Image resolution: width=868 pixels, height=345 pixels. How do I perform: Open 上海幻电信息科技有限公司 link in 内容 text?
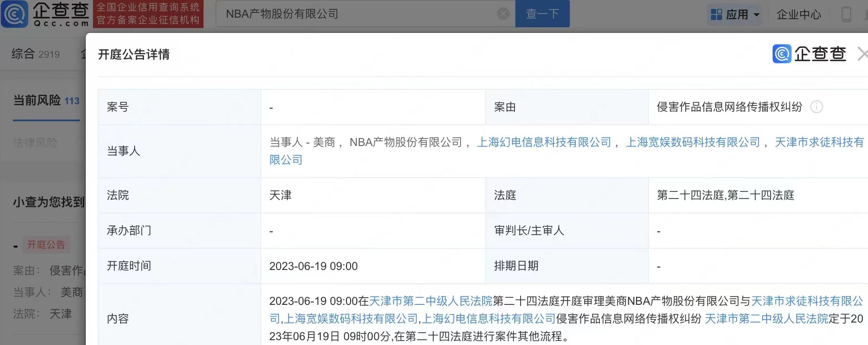(x=489, y=319)
